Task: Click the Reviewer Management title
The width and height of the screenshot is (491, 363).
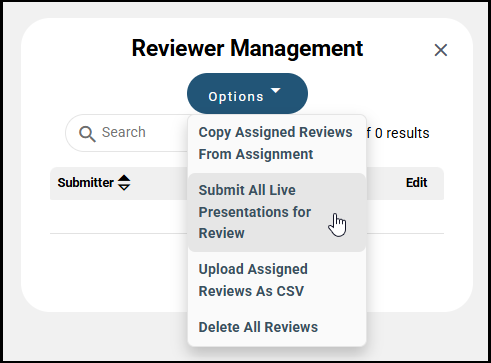Action: coord(247,49)
